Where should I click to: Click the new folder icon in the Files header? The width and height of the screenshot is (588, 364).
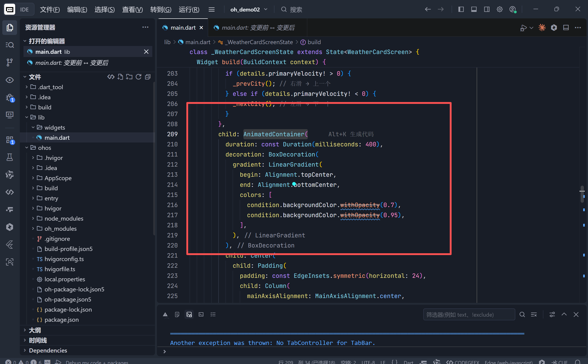[x=129, y=77]
